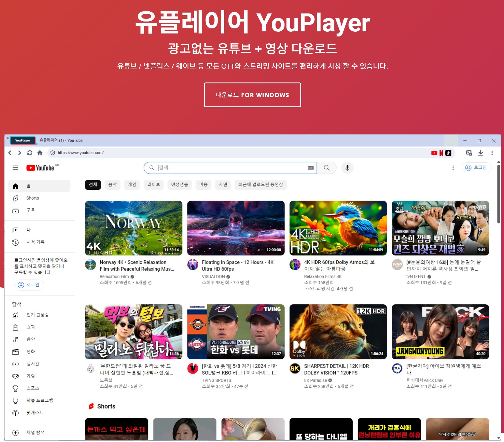
Task: Select 홈 in the sidebar
Action: pyautogui.click(x=39, y=186)
